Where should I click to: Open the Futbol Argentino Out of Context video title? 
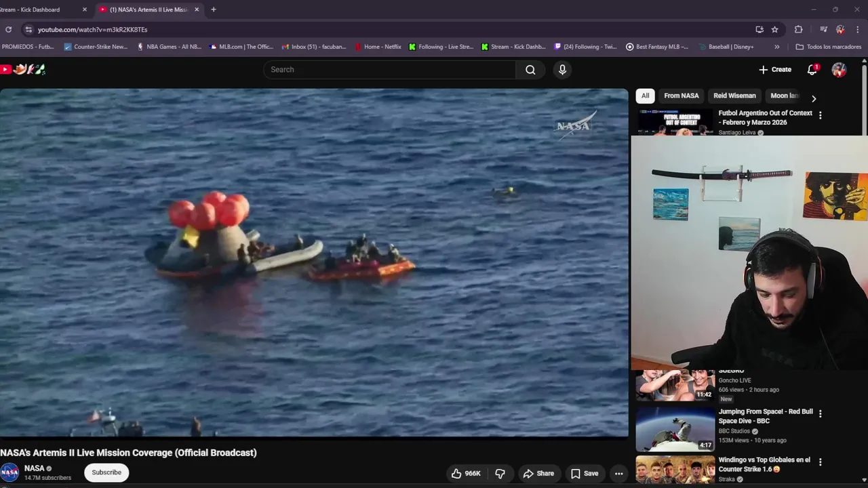[x=765, y=117]
